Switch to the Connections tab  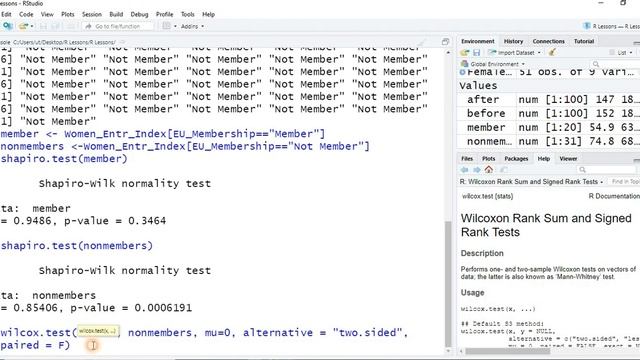[x=548, y=41]
